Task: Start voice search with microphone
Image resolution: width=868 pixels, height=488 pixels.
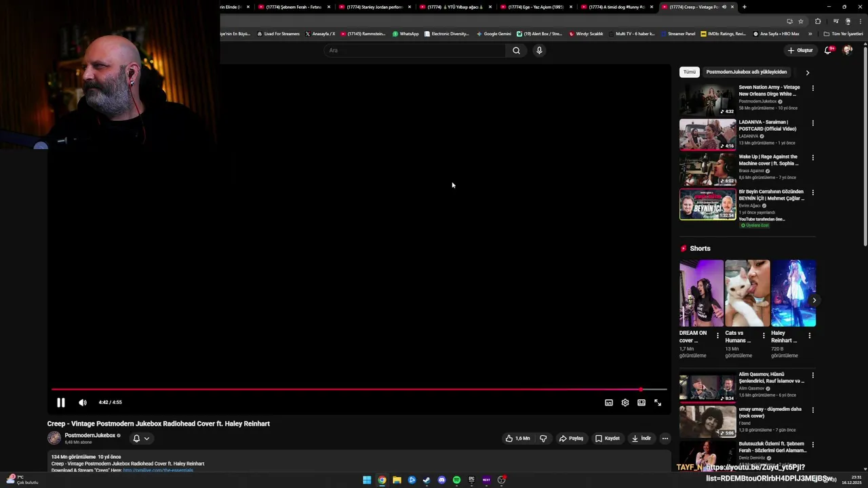Action: (x=539, y=50)
